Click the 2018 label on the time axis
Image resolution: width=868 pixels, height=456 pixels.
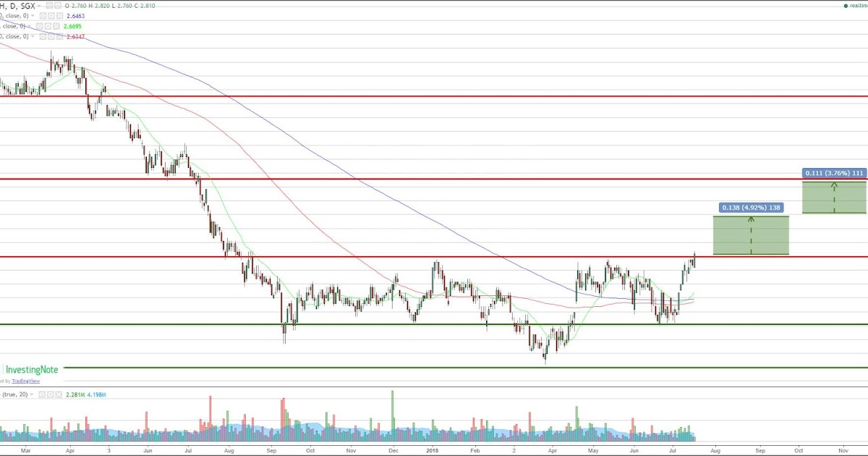(x=433, y=449)
